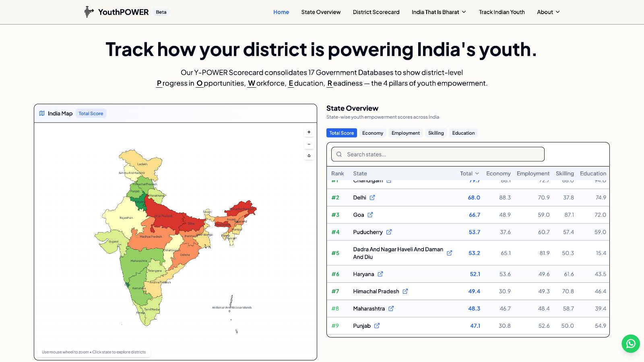Reset map view using the home icon
The height and width of the screenshot is (362, 644).
pos(309,155)
